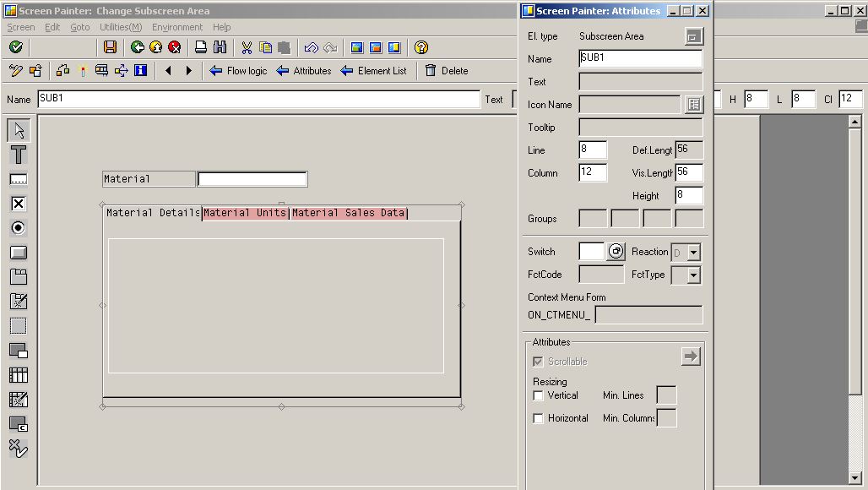Toggle the Scrollable attribute checkbox

pyautogui.click(x=538, y=361)
